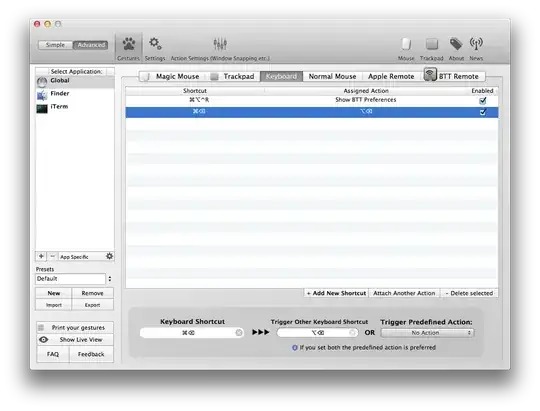The width and height of the screenshot is (540, 411).
Task: Switch to Simple mode
Action: tap(55, 45)
